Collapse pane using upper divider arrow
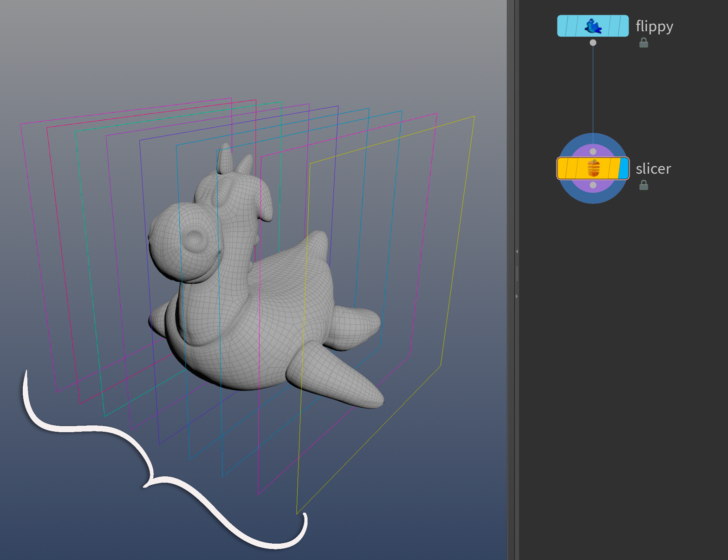Screen dimensions: 728x560 pos(517,252)
